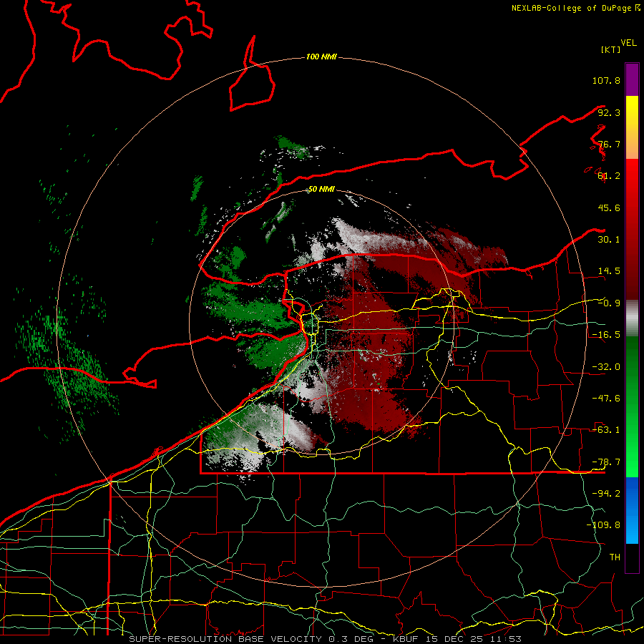Click the -63.1 legend value
Viewport: 644px width, 644px height.
click(x=606, y=430)
